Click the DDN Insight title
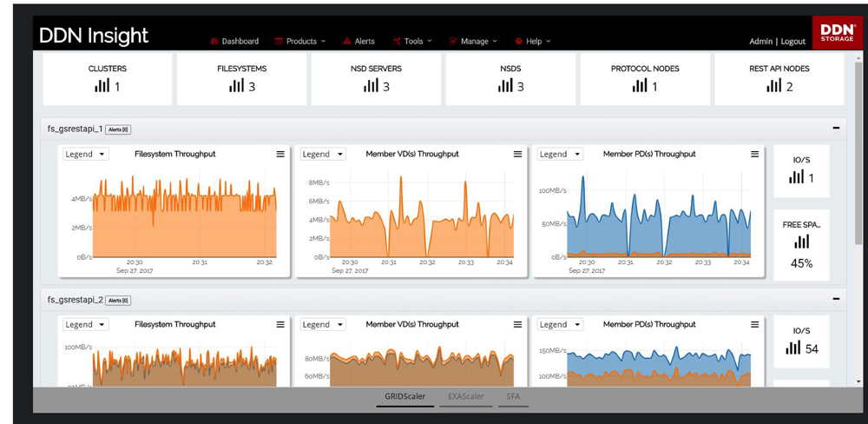The image size is (868, 424). [x=94, y=36]
